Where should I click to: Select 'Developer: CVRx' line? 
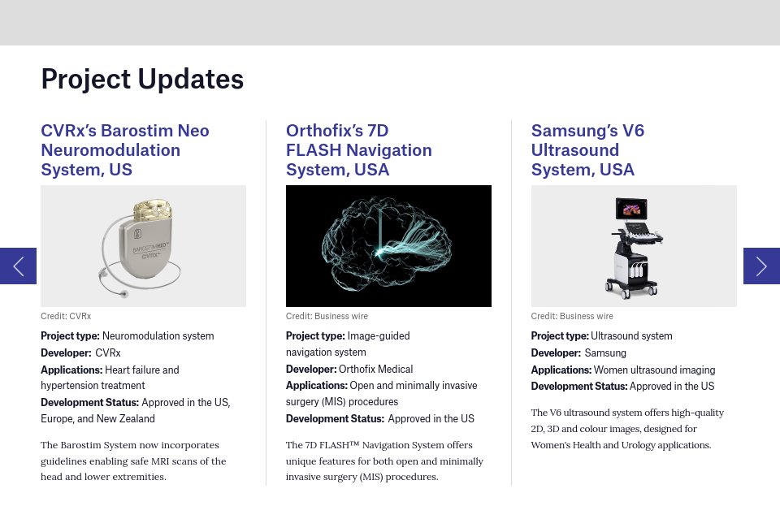80,353
